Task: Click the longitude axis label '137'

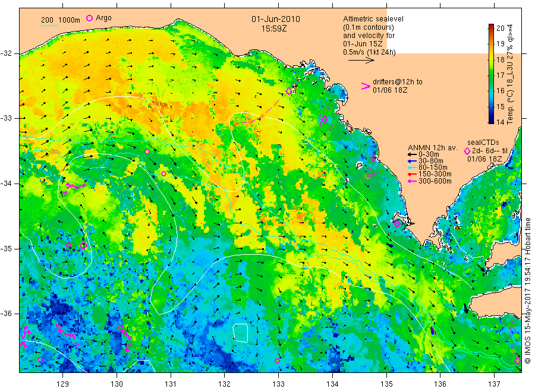Action: point(494,384)
